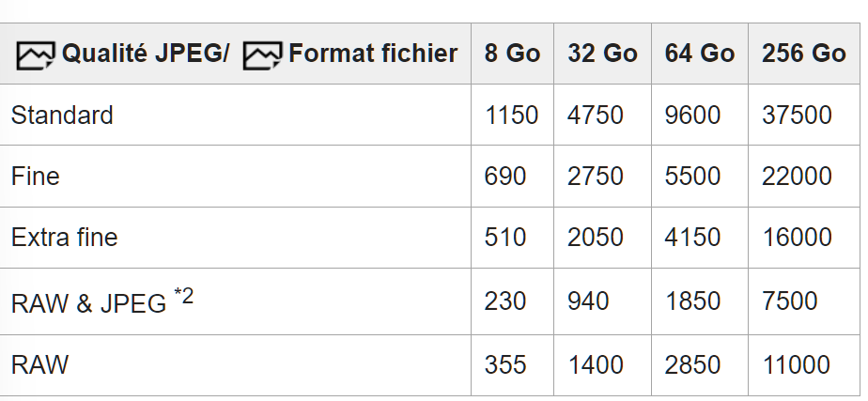Image resolution: width=868 pixels, height=401 pixels.
Task: Click the RAW & JPEG row label
Action: pos(88,303)
